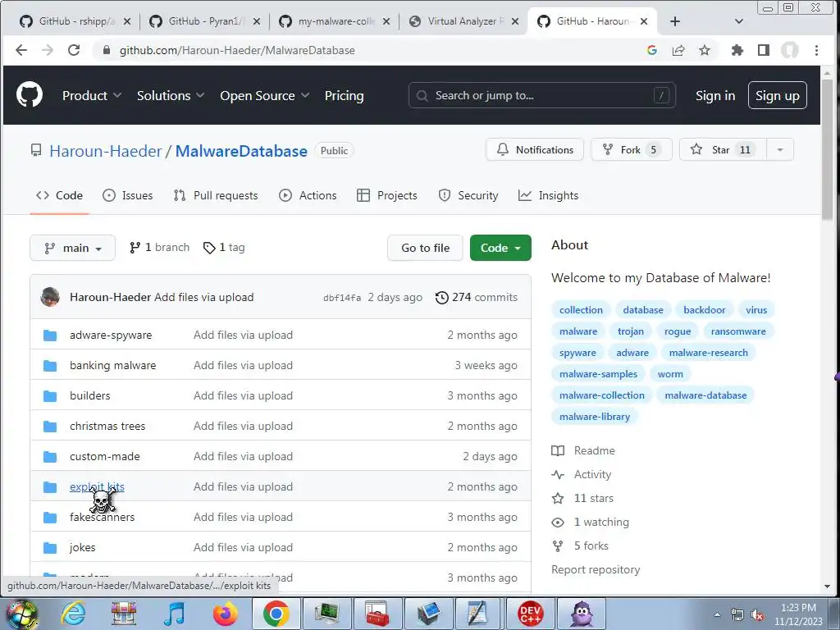Viewport: 840px width, 630px height.
Task: Open the Windows Start orb
Action: 21,614
